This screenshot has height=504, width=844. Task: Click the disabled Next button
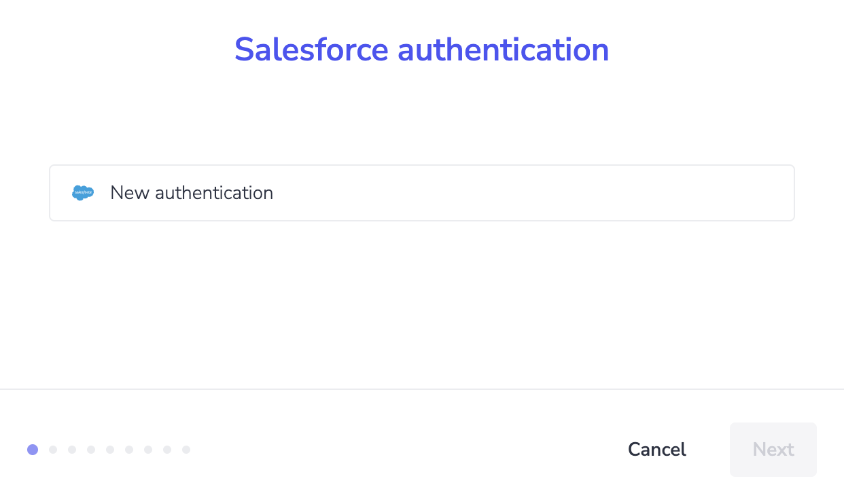[773, 450]
